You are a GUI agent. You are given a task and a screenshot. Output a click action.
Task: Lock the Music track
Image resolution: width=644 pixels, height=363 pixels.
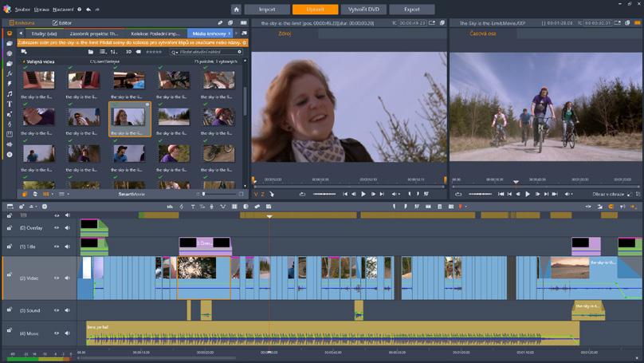[x=10, y=330]
